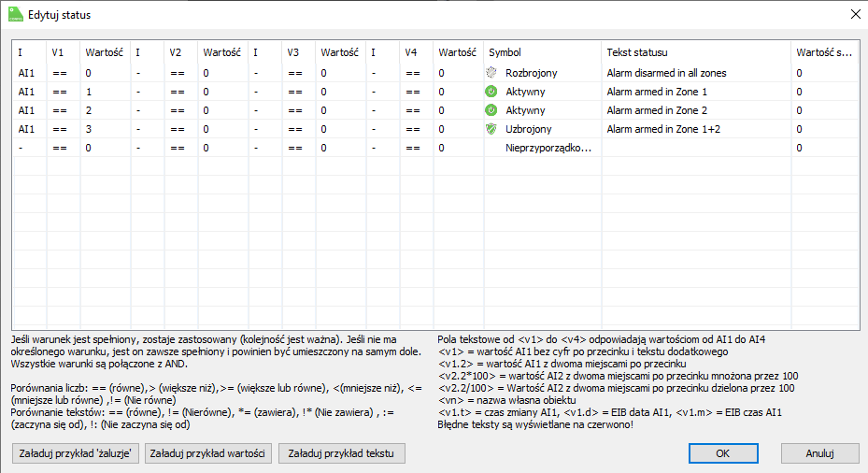Click Załaduj przykład 'żaluzje' button
The image size is (868, 473).
(77, 453)
